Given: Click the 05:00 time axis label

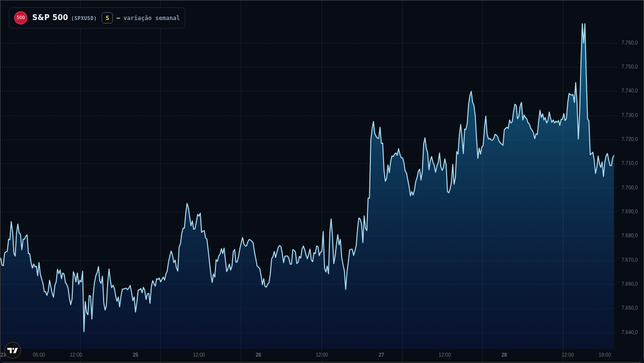Looking at the screenshot, I should coord(39,355).
